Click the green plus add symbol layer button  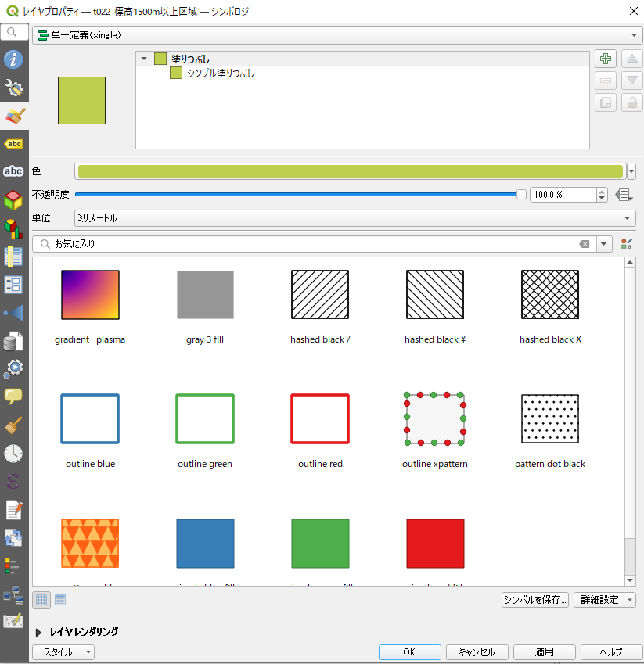coord(605,59)
